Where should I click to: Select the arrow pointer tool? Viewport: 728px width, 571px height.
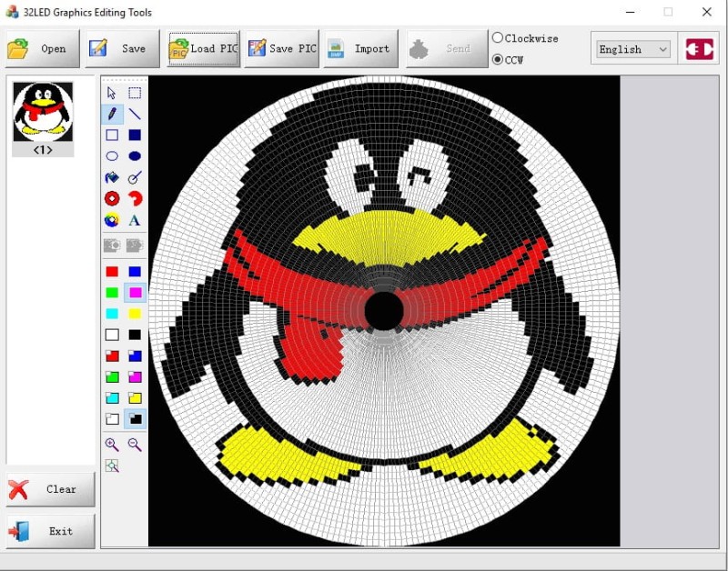[x=112, y=93]
